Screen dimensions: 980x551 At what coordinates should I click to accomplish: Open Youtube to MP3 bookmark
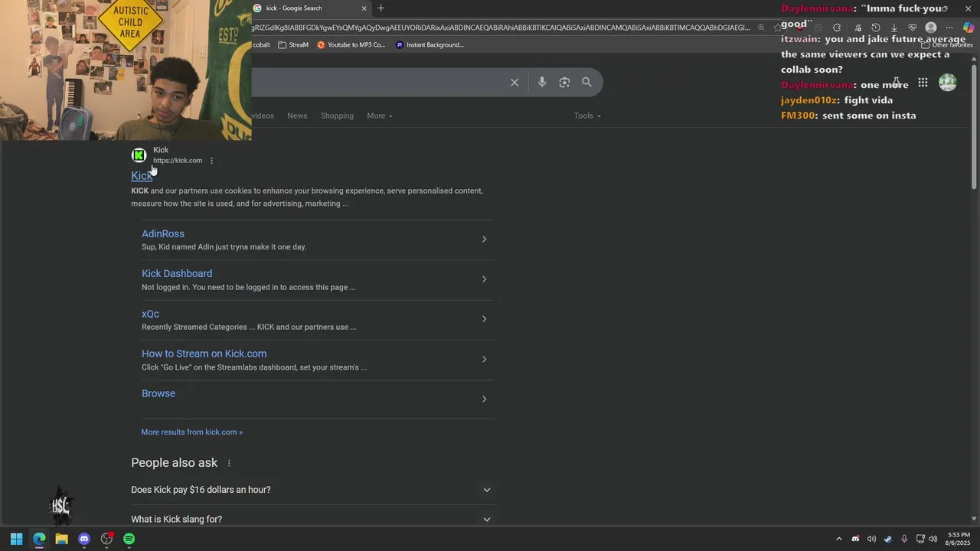click(x=351, y=45)
